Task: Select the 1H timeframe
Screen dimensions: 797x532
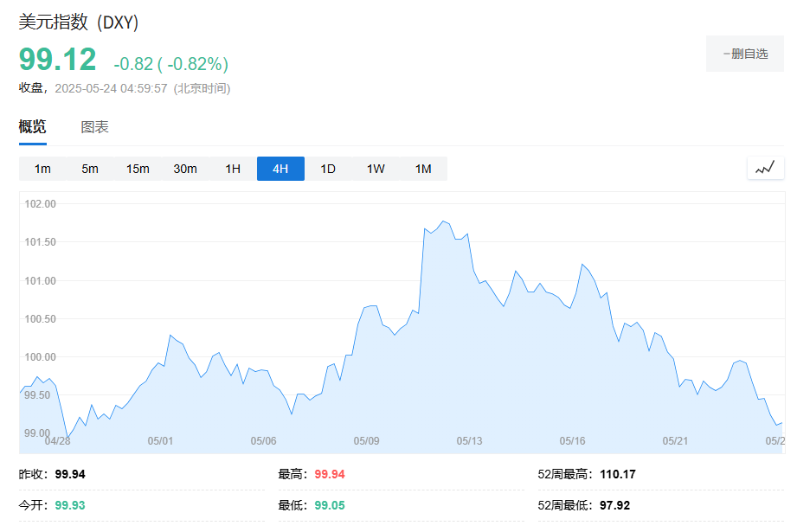Action: (x=232, y=169)
